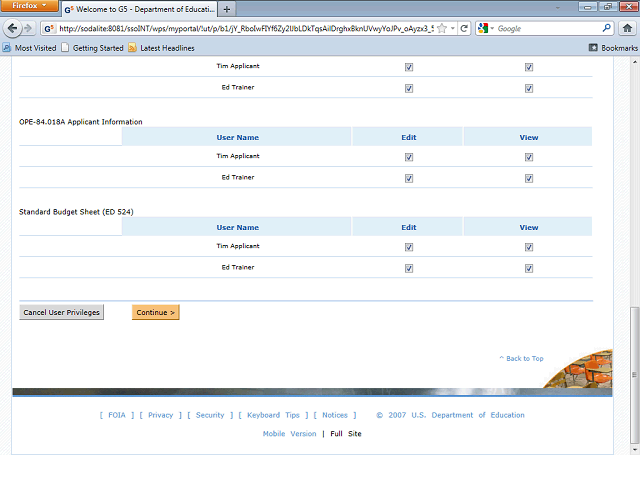Uncheck Tim Applicant Edit for OPE-84.018A
640x480 pixels.
(409, 157)
